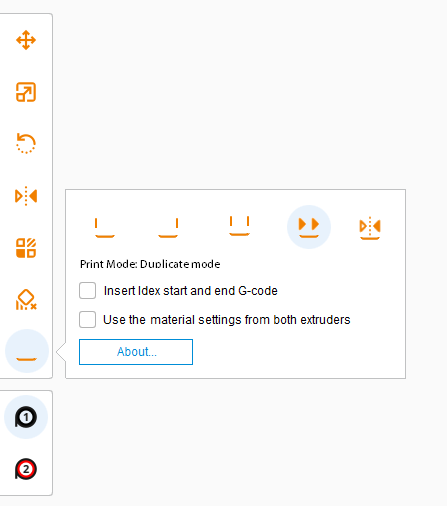The width and height of the screenshot is (447, 506).
Task: Click the 'Insert Idex start and end G-code' label text
Action: point(191,291)
